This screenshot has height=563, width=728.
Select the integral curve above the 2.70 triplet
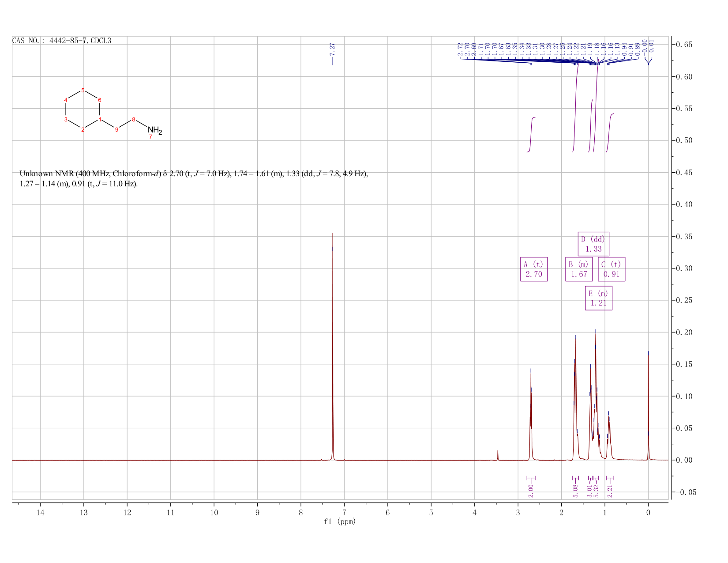(x=531, y=135)
